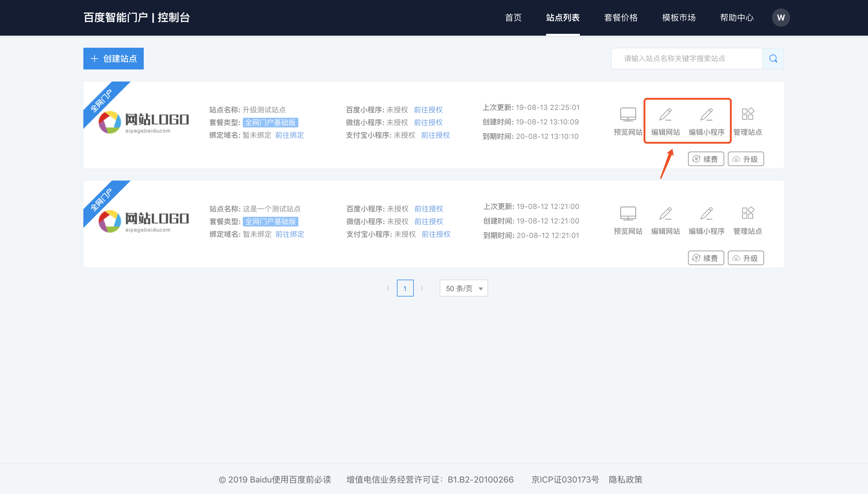Open 管理站点 icon for 这是一个测试站点
Viewport: 868px width, 494px height.
pyautogui.click(x=747, y=213)
